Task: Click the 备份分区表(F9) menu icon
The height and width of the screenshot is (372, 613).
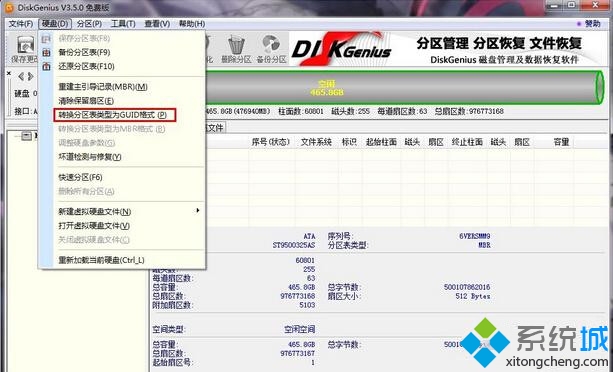Action: (x=46, y=52)
